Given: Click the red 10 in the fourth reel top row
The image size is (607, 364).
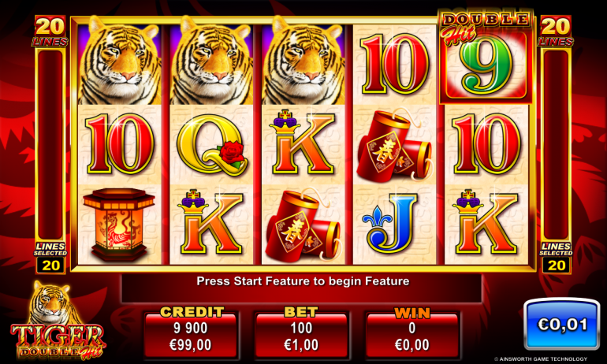Looking at the screenshot, I should [394, 64].
